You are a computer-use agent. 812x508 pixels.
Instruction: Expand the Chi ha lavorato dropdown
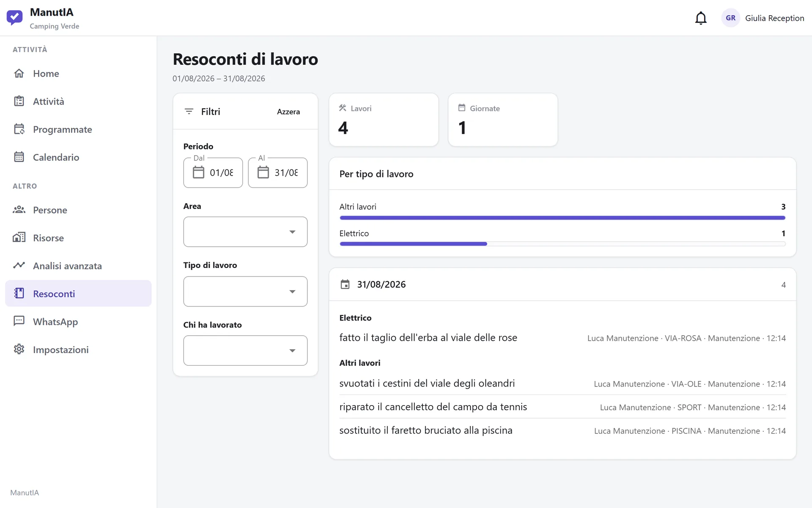tap(245, 351)
